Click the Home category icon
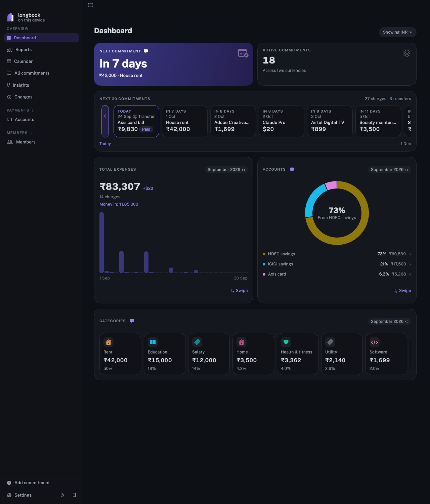This screenshot has height=504, width=430. coord(241,342)
